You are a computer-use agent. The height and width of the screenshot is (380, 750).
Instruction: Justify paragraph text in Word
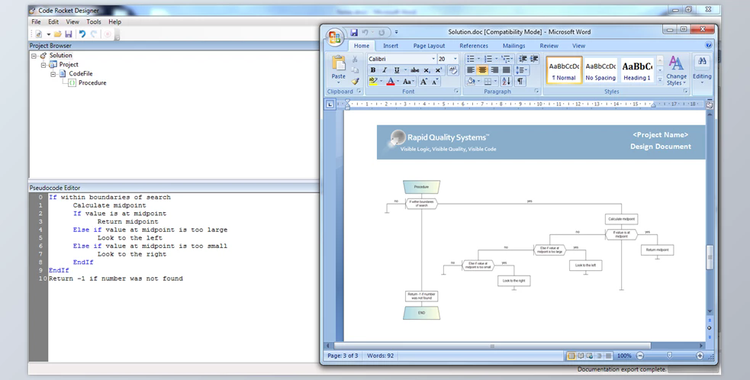[x=506, y=70]
